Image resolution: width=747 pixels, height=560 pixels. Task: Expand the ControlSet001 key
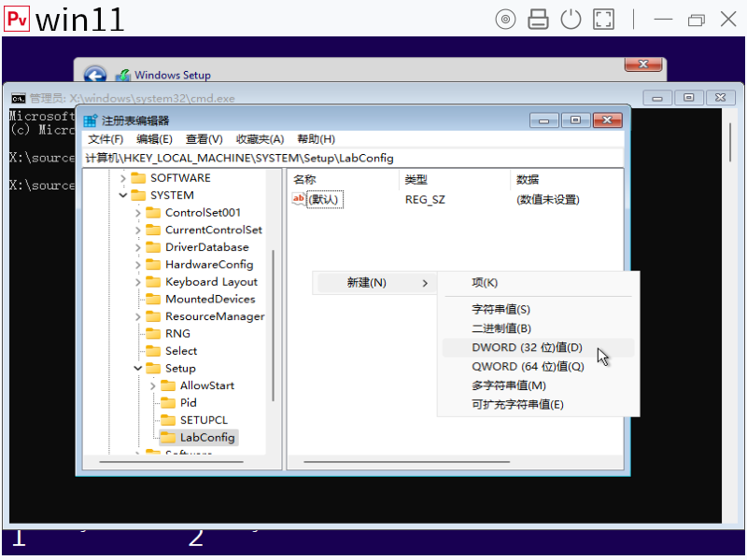pos(137,213)
